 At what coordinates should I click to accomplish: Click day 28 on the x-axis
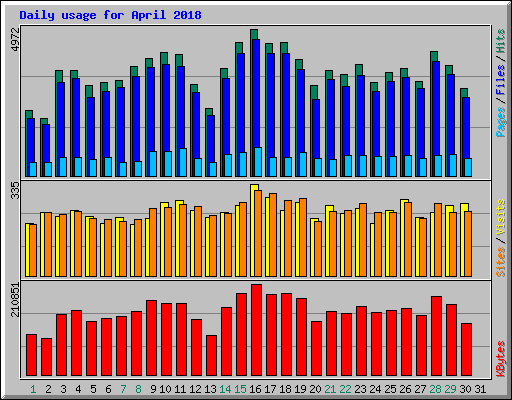tap(435, 389)
